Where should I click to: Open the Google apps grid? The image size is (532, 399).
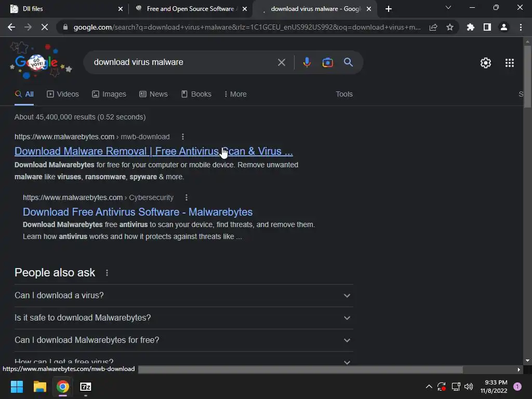510,63
